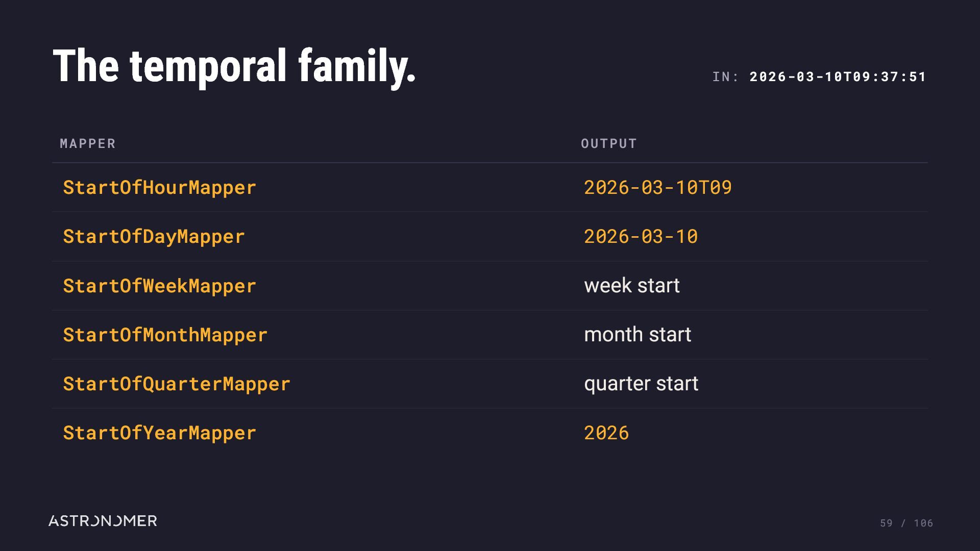The width and height of the screenshot is (980, 551).
Task: Select the StartOfMonthMapper row label
Action: [x=165, y=335]
